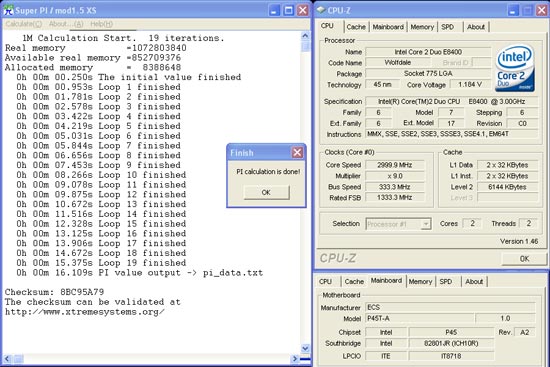Click the horizontal scroll left arrow in Super PI
The width and height of the screenshot is (550, 367).
click(x=7, y=359)
